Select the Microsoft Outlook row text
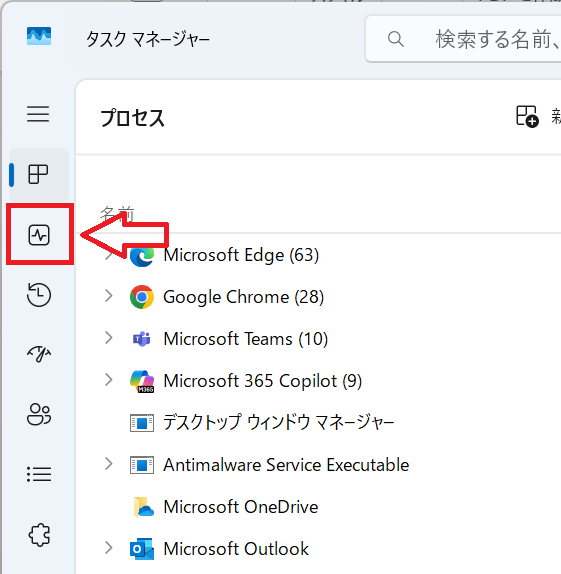The height and width of the screenshot is (574, 561). [x=236, y=549]
